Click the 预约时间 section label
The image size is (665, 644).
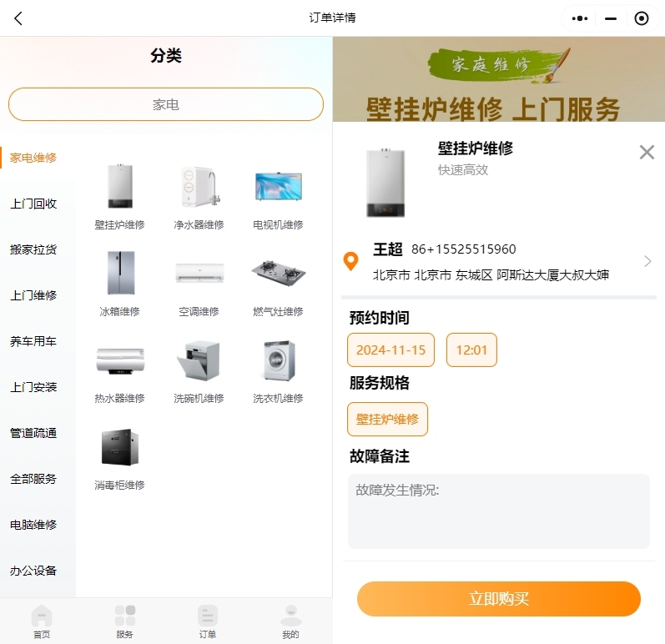(380, 318)
